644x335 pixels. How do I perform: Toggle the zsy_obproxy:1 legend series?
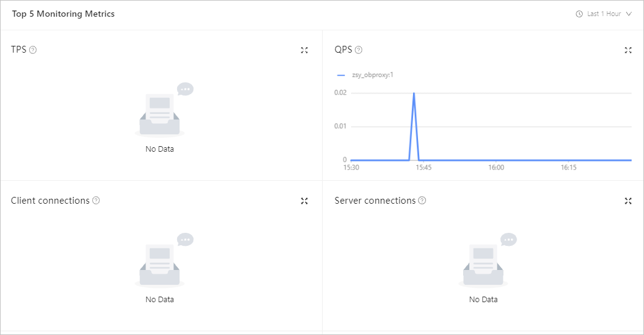pos(366,75)
